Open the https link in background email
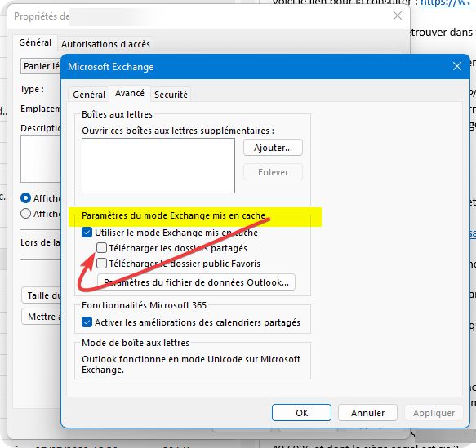Screen dimensions: 476x448 (x=447, y=2)
